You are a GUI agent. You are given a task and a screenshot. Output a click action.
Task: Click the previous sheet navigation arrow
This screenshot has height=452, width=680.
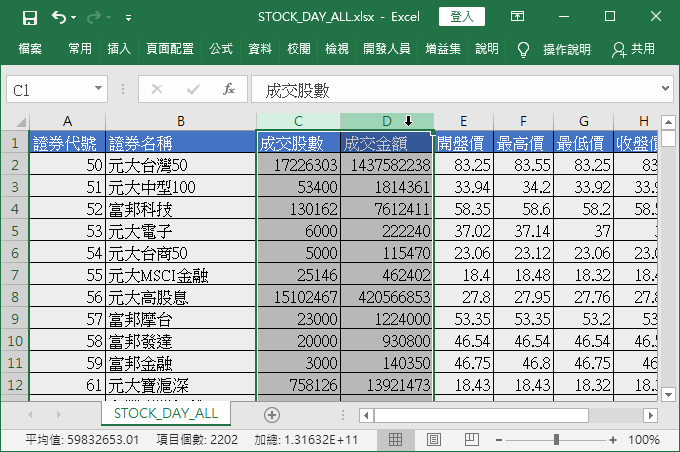[x=30, y=415]
